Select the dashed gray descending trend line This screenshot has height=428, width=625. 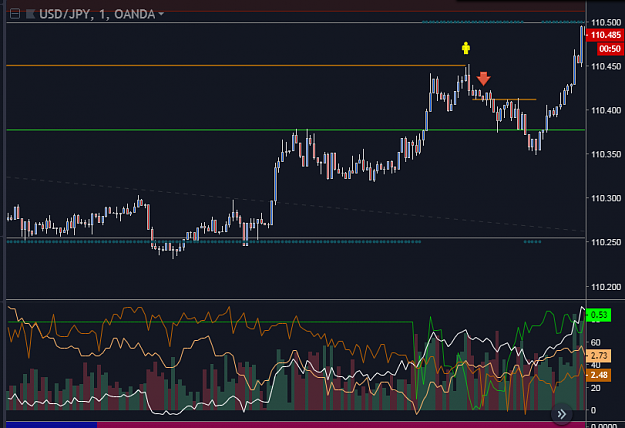(x=296, y=204)
